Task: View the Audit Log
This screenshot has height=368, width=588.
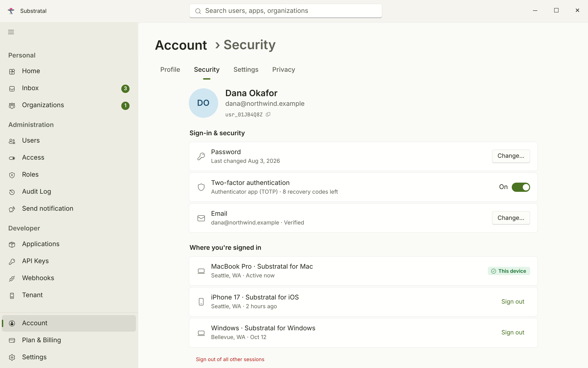Action: click(69, 192)
